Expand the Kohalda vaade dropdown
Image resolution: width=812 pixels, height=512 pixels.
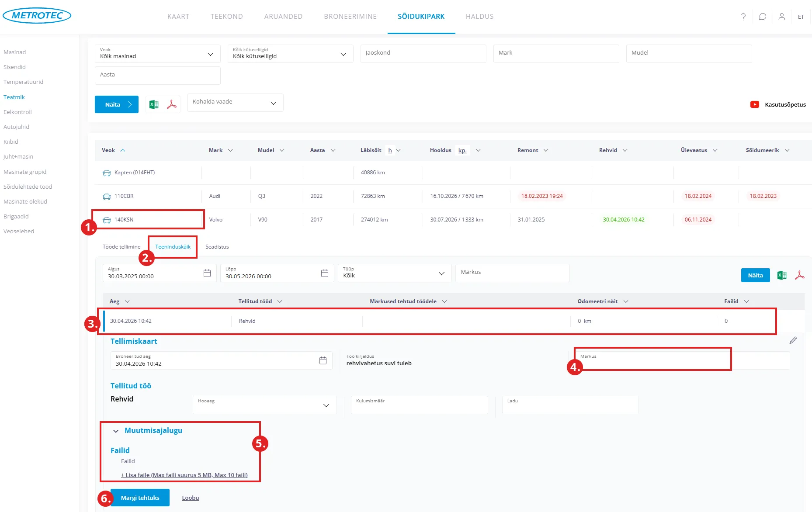pos(235,103)
